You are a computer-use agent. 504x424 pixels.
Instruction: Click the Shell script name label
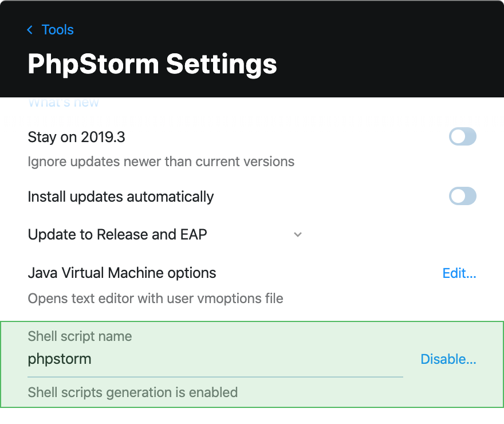click(x=80, y=336)
